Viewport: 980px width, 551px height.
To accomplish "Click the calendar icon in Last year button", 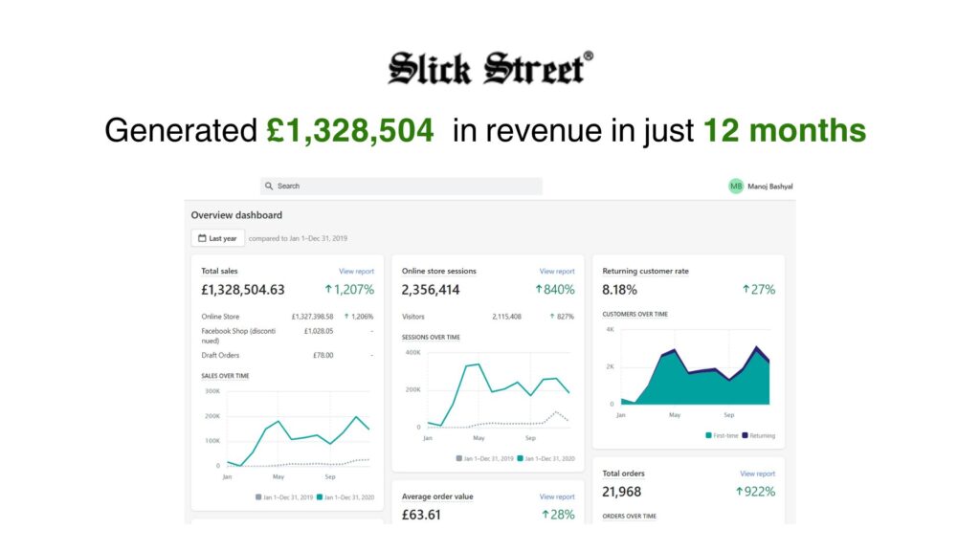I will [202, 238].
